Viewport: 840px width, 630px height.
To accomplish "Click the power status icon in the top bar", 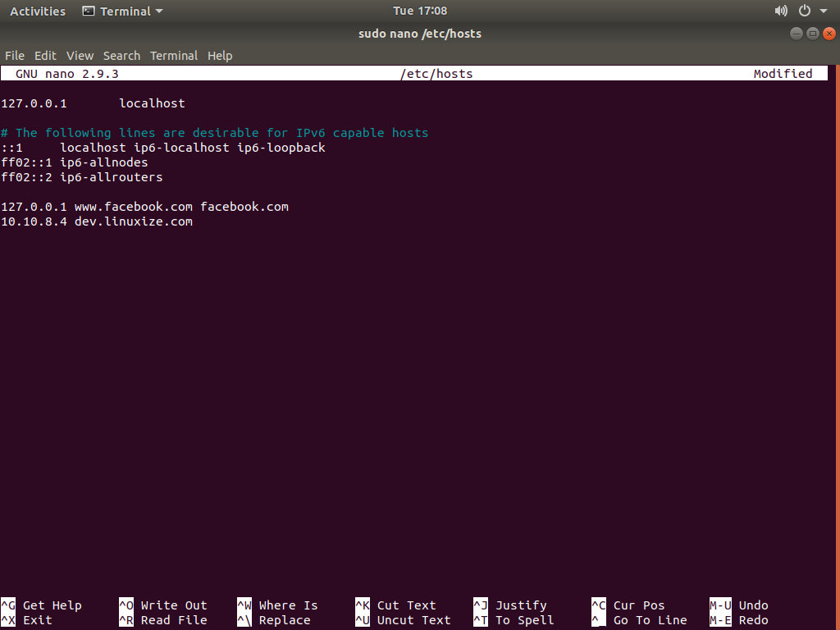I will 804,11.
